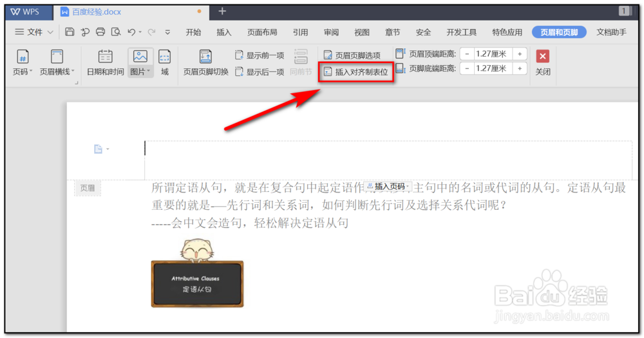Open the 安全 ribbon tab

pos(423,32)
